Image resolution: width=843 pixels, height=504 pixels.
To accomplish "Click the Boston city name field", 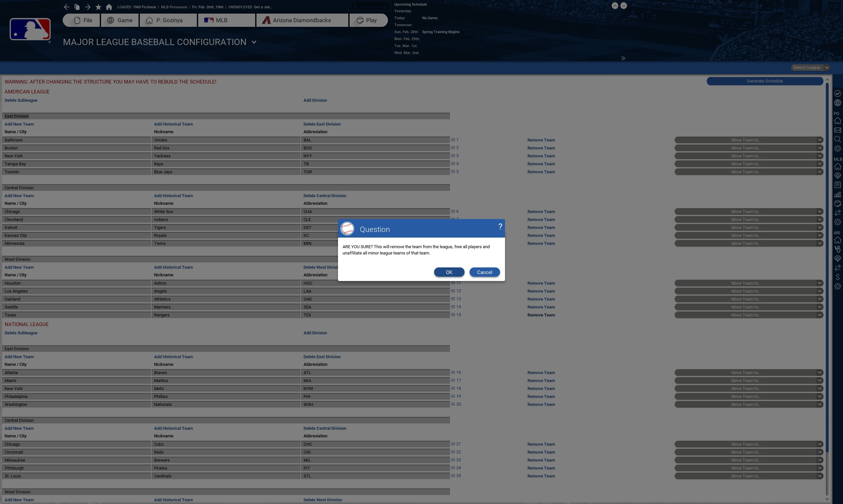I will 77,148.
